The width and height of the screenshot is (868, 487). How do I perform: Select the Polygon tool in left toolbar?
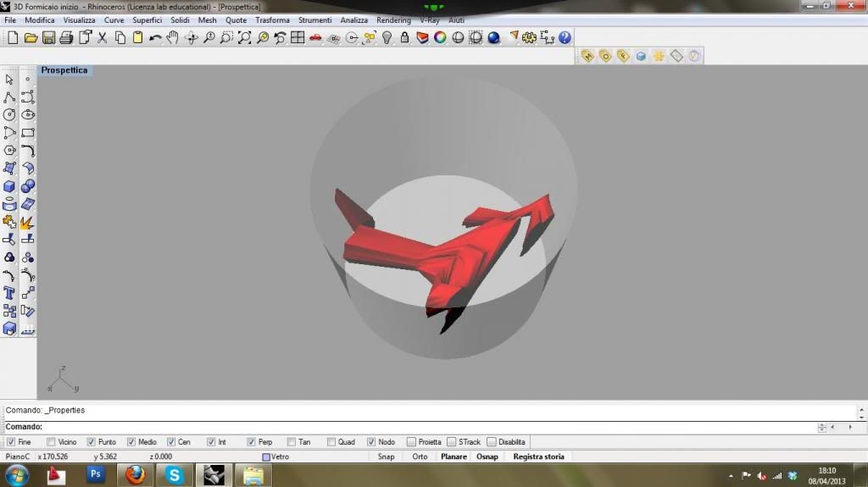pyautogui.click(x=9, y=151)
